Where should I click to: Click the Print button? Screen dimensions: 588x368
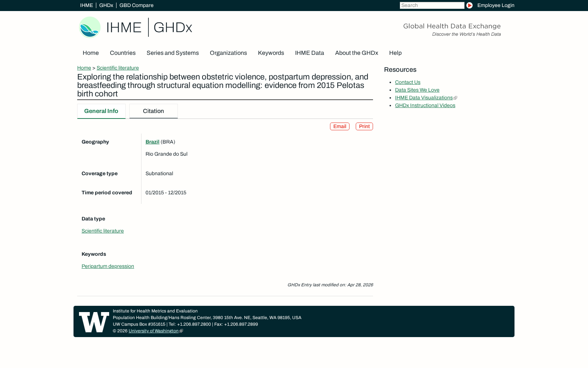(364, 127)
